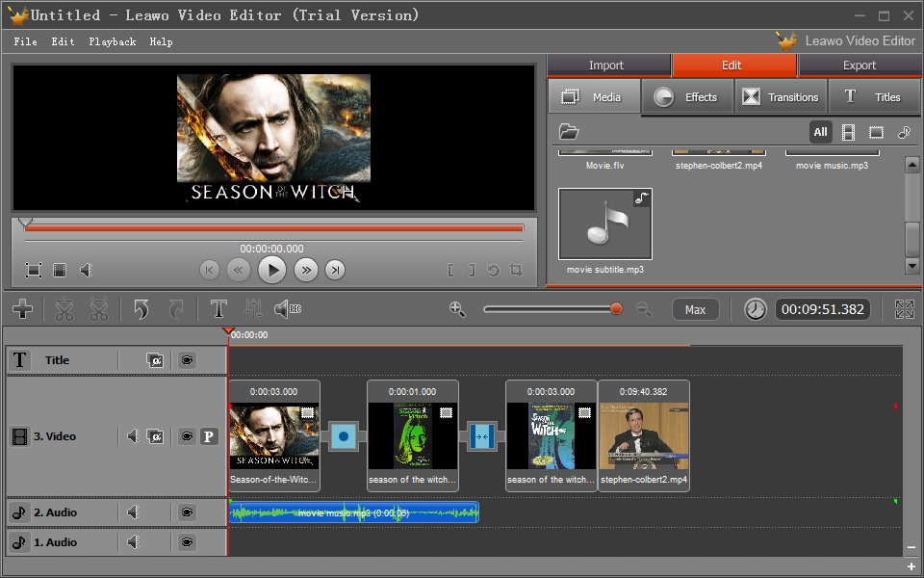The image size is (924, 578).
Task: Set the mark-out bracket
Action: (x=472, y=270)
